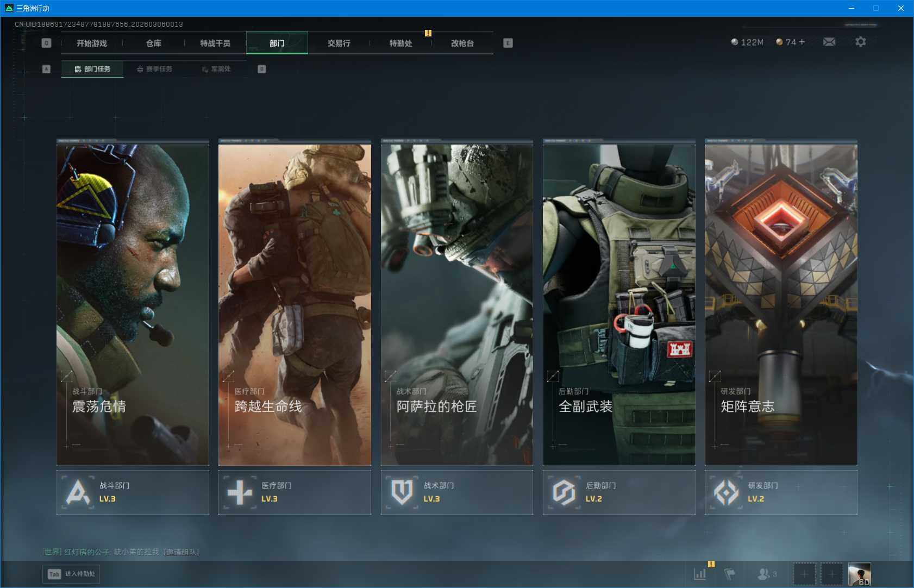Click the 研发部门 diamond emblem icon
The height and width of the screenshot is (588, 914).
726,492
